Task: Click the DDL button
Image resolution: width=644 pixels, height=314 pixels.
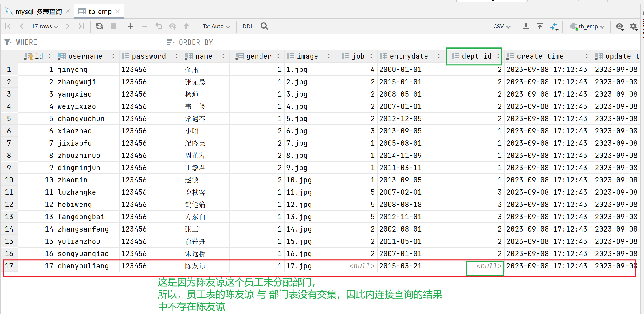Action: (x=248, y=26)
